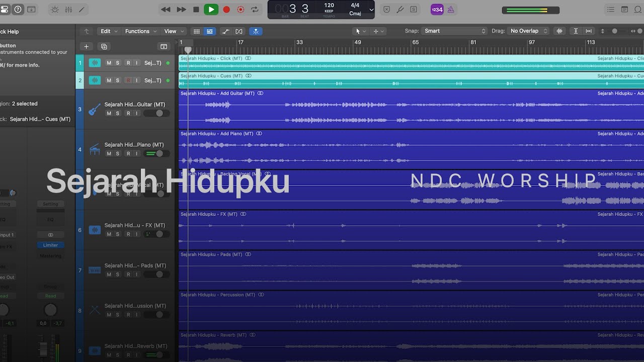
Task: Open the Drag dropdown set to No Overlap
Action: (528, 31)
